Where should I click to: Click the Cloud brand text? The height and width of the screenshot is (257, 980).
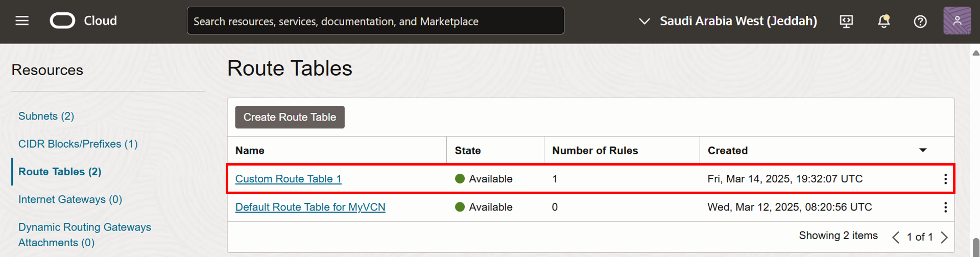pos(100,21)
